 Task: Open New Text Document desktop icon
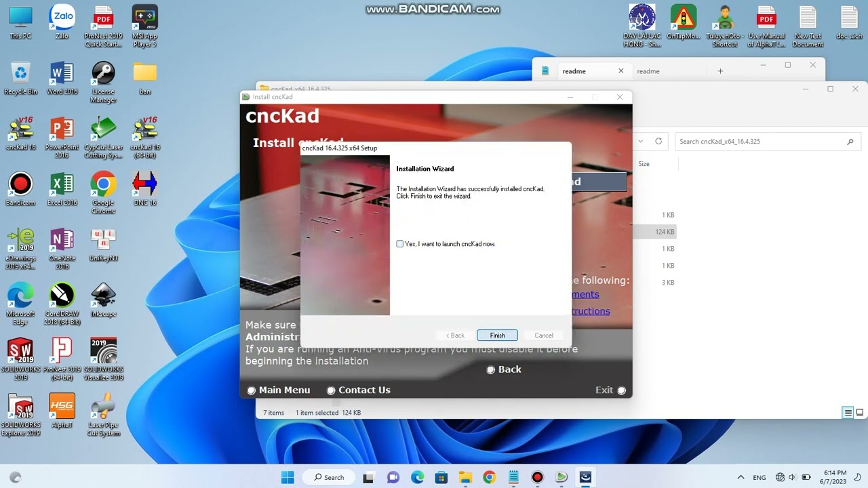pyautogui.click(x=808, y=26)
